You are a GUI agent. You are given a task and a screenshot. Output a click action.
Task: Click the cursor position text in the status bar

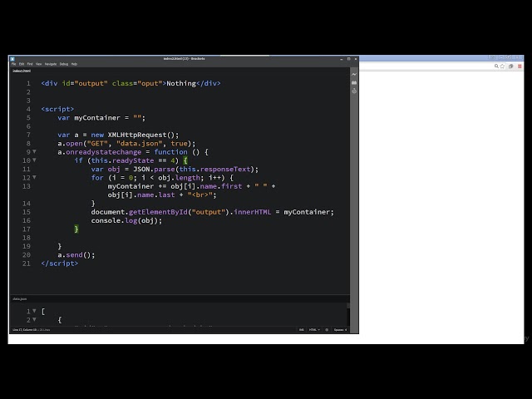pyautogui.click(x=32, y=329)
